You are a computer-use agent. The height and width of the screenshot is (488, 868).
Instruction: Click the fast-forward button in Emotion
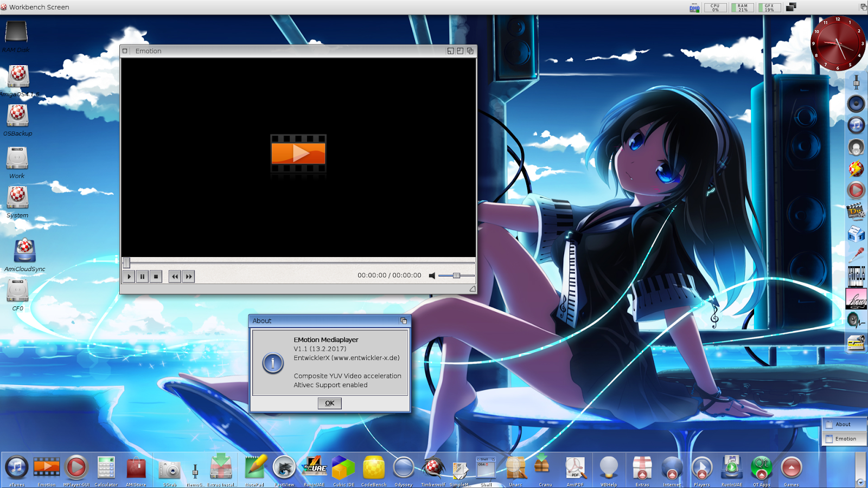pyautogui.click(x=188, y=277)
